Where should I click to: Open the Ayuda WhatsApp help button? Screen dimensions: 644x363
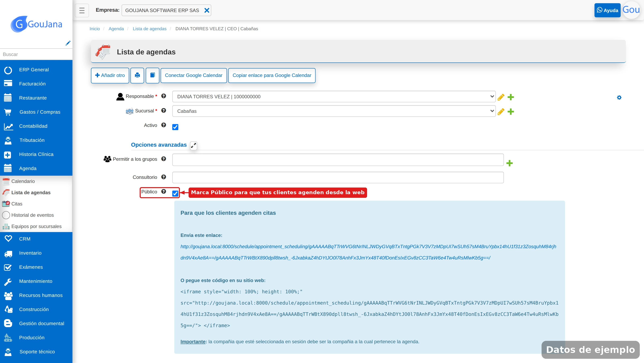point(607,10)
